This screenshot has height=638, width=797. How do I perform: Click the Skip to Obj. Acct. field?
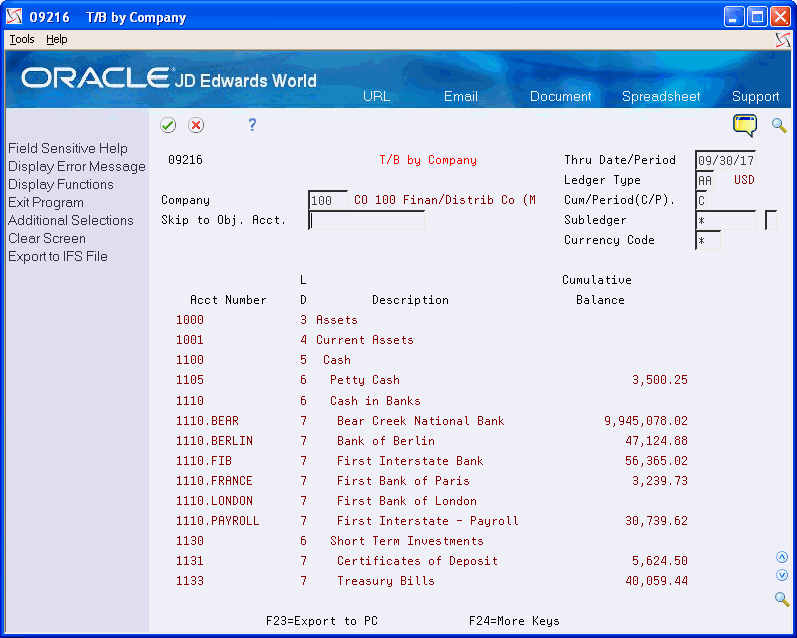pos(366,220)
